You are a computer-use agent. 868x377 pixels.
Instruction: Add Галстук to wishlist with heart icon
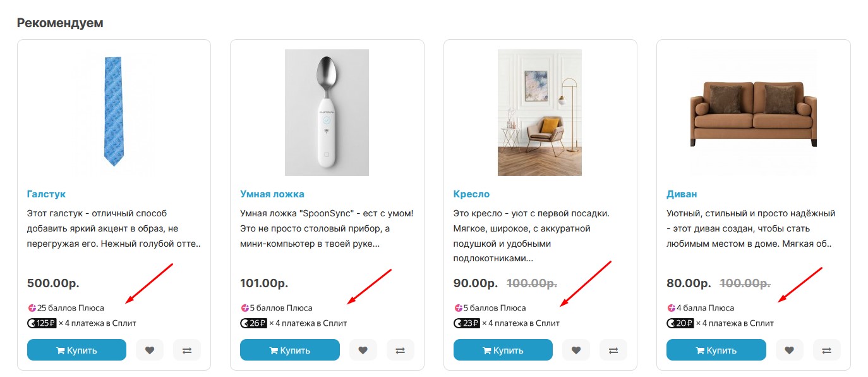pos(150,350)
